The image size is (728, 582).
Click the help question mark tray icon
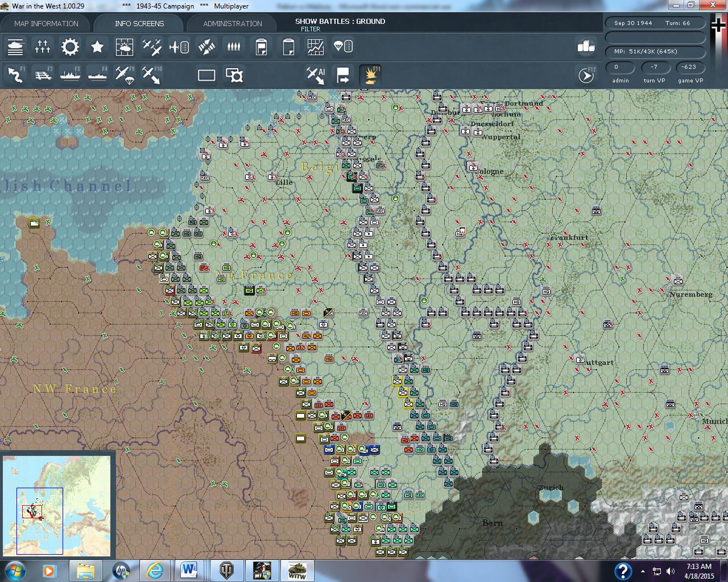click(x=623, y=571)
